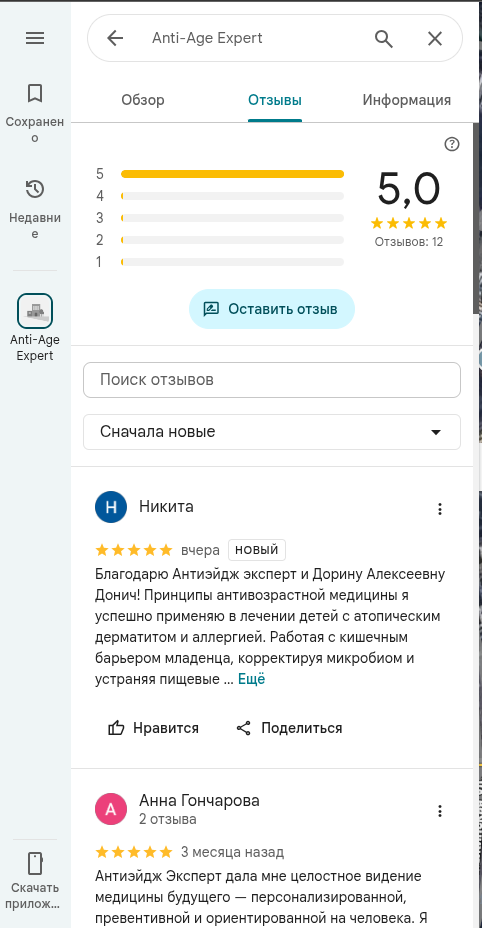Click the help question mark icon
Screen dimensions: 482x928
452,144
